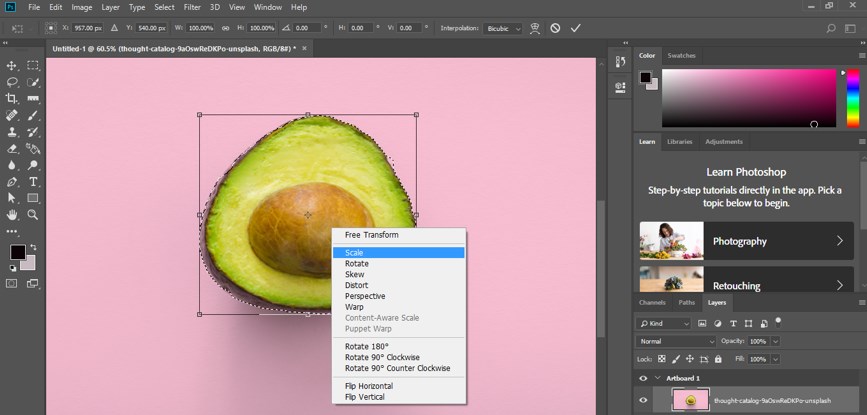Screen dimensions: 867x415
Task: Select the Blur tool
Action: [x=11, y=165]
